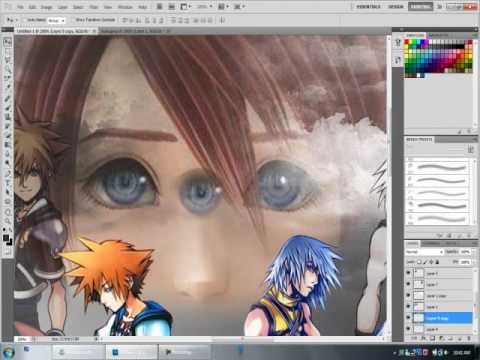The width and height of the screenshot is (480, 360).
Task: Open the Image menu
Action: coord(46,7)
